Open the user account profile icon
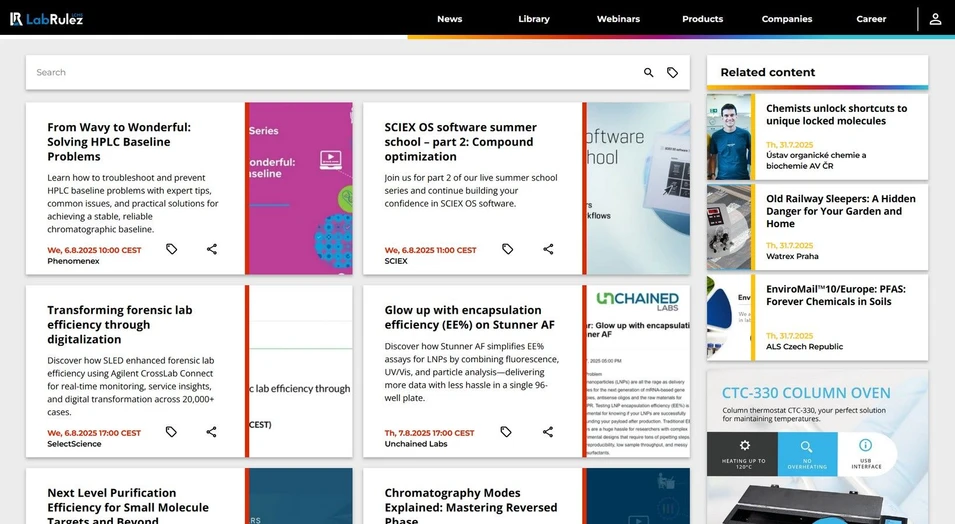Screen dimensions: 955x524 coord(935,19)
